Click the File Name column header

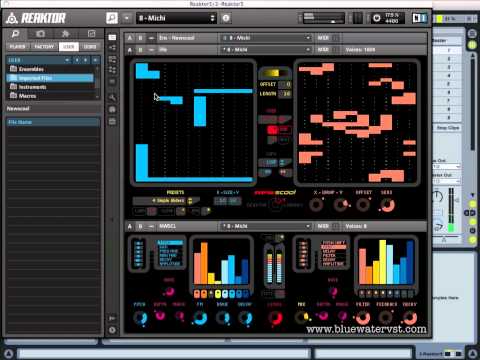53,122
